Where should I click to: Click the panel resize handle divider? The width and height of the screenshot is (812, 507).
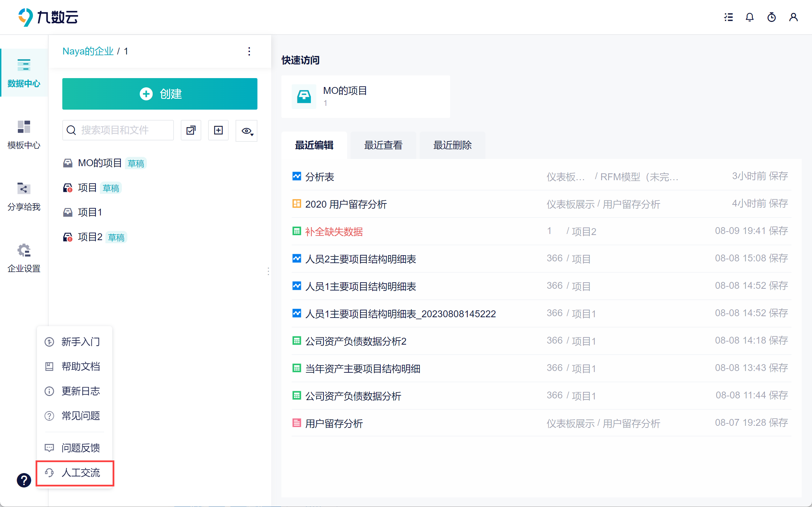click(268, 271)
